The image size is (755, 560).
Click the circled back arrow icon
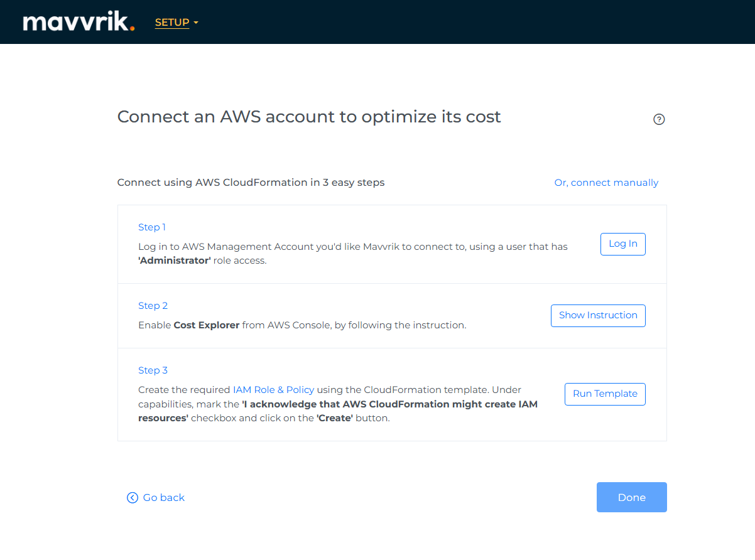(x=133, y=498)
